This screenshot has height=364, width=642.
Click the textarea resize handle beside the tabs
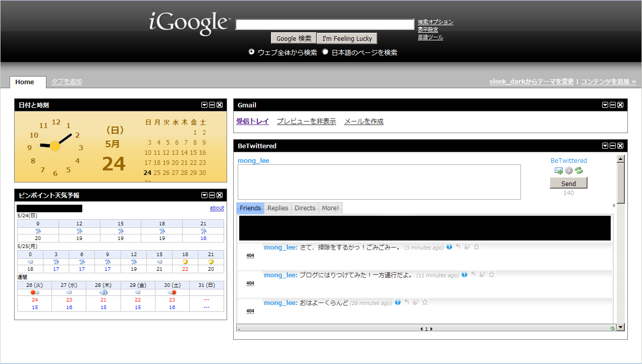tap(614, 205)
